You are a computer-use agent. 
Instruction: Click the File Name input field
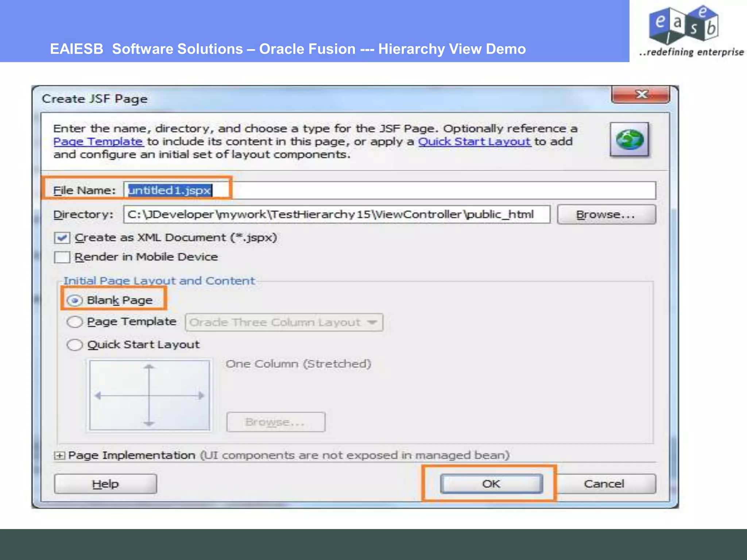390,190
